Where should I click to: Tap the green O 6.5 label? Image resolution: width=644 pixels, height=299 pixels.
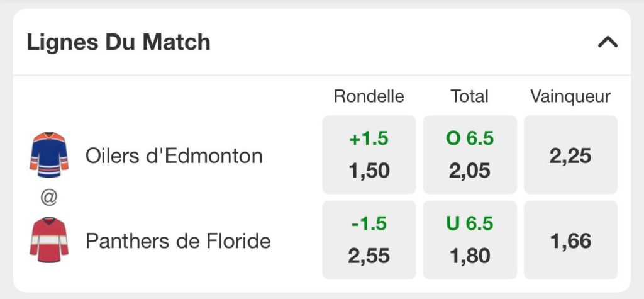[469, 139]
